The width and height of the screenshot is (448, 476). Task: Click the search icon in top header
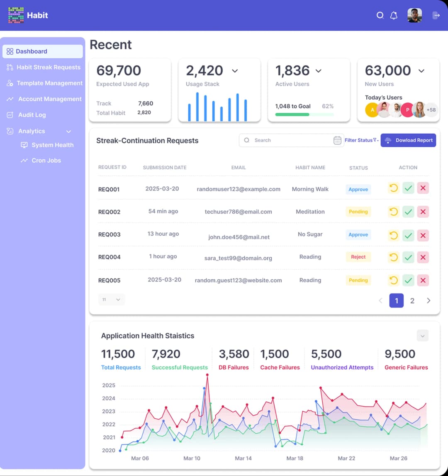point(380,15)
